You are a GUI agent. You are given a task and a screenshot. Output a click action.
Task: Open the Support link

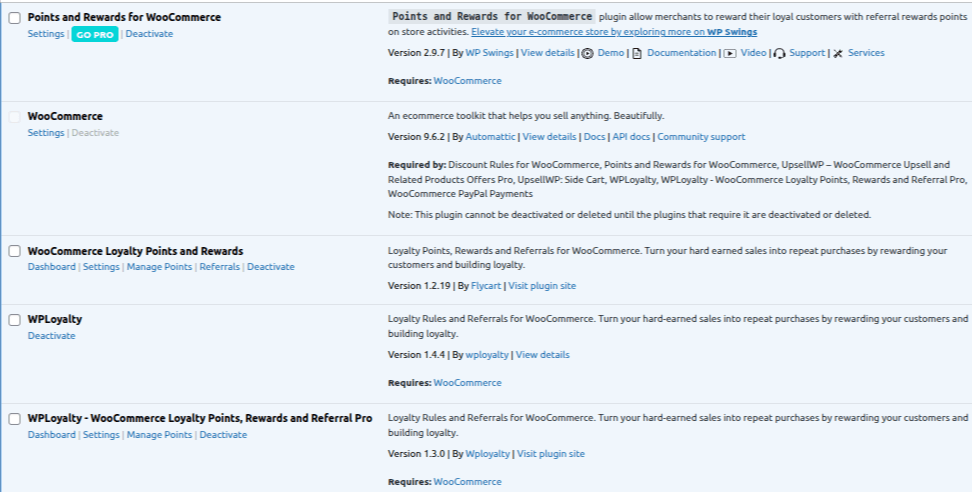point(807,53)
